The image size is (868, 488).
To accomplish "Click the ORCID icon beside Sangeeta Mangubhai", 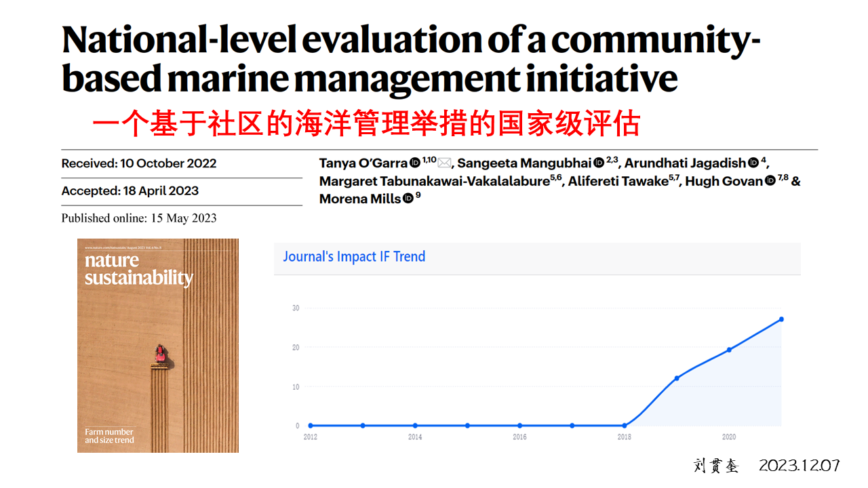I will click(x=599, y=163).
